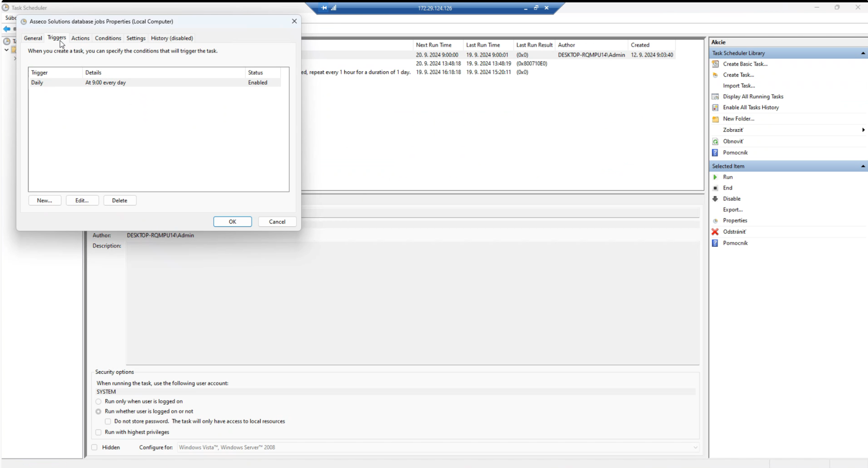
Task: Click the blue back arrow toolbar icon
Action: (7, 29)
